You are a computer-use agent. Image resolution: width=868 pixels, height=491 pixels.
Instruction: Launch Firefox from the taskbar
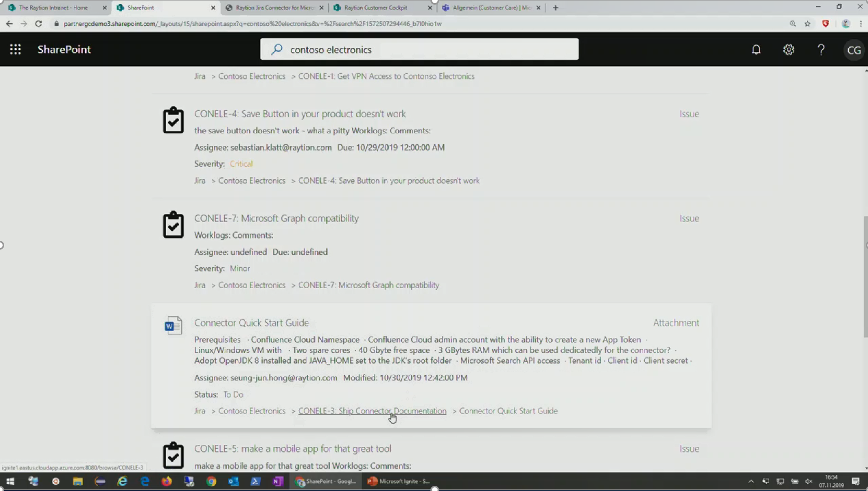pos(167,481)
